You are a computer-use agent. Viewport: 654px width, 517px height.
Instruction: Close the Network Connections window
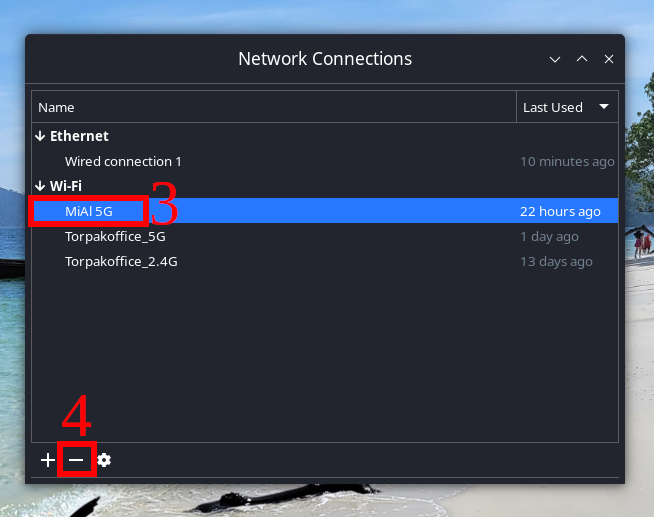608,60
